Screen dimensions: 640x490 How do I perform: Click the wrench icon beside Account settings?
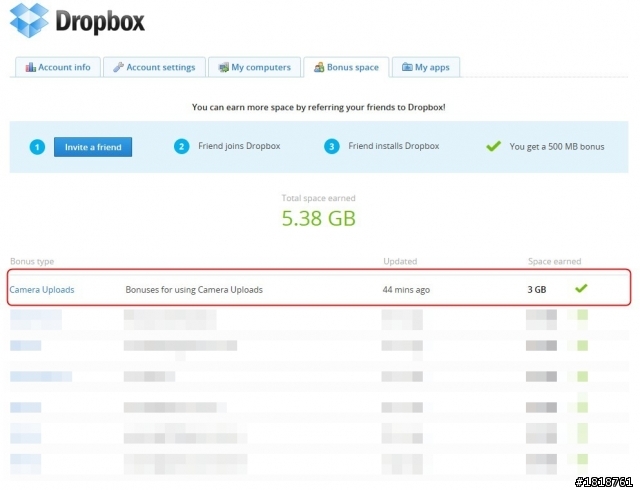(118, 67)
